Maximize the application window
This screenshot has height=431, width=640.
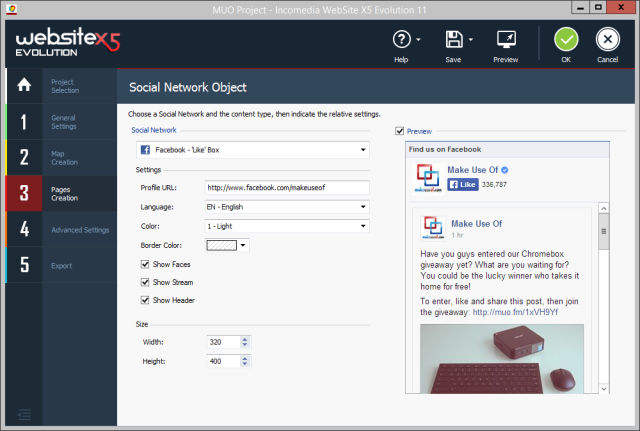[x=598, y=7]
